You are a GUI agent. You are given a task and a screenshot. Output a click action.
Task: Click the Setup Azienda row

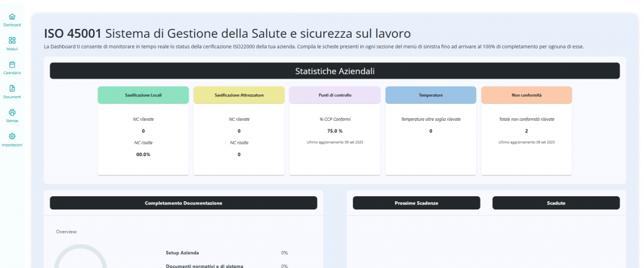click(x=226, y=253)
